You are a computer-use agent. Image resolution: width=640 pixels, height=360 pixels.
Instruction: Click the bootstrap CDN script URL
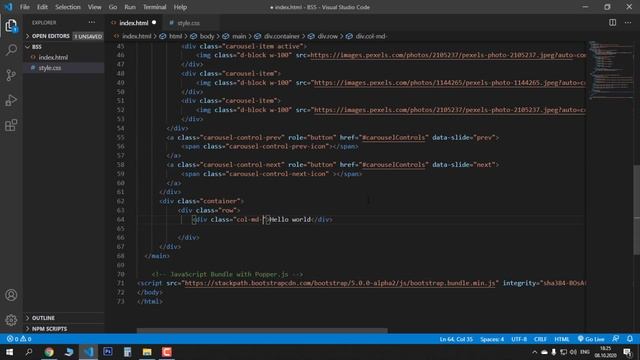point(340,283)
